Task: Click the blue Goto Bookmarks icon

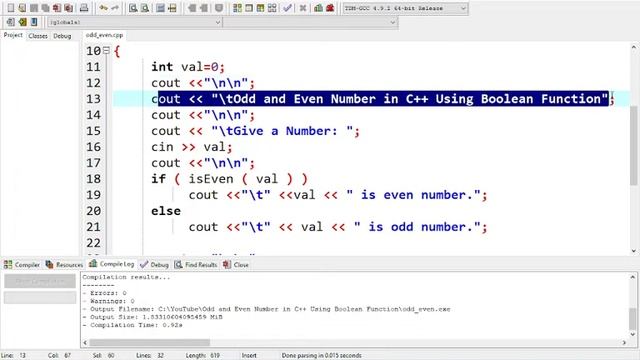Action: pyautogui.click(x=34, y=22)
